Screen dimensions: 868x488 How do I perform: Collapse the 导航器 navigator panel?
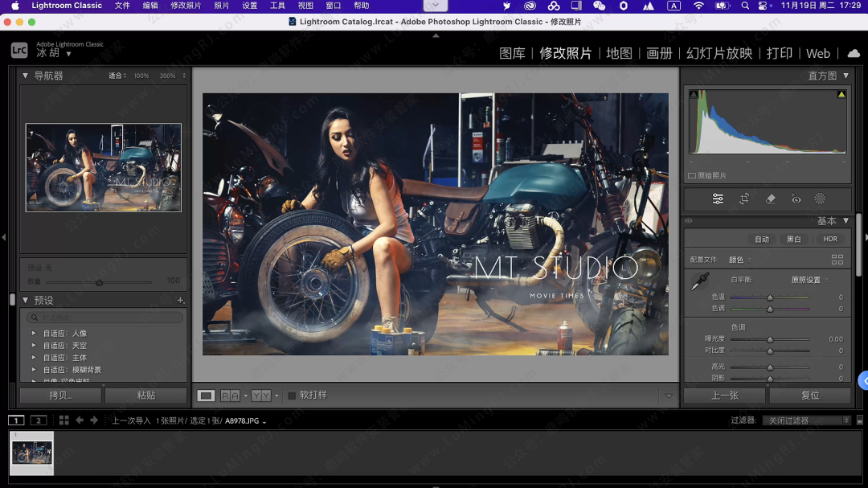pos(25,76)
